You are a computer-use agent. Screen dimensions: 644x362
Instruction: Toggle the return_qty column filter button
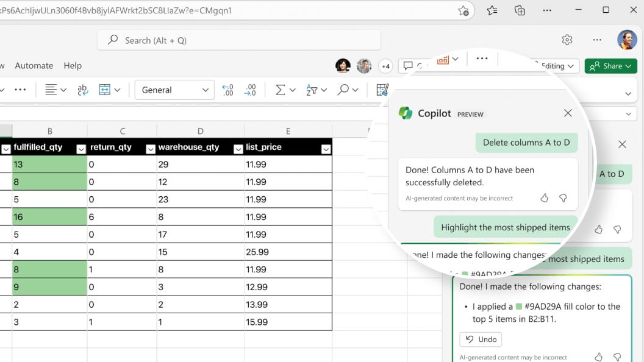[x=150, y=149]
